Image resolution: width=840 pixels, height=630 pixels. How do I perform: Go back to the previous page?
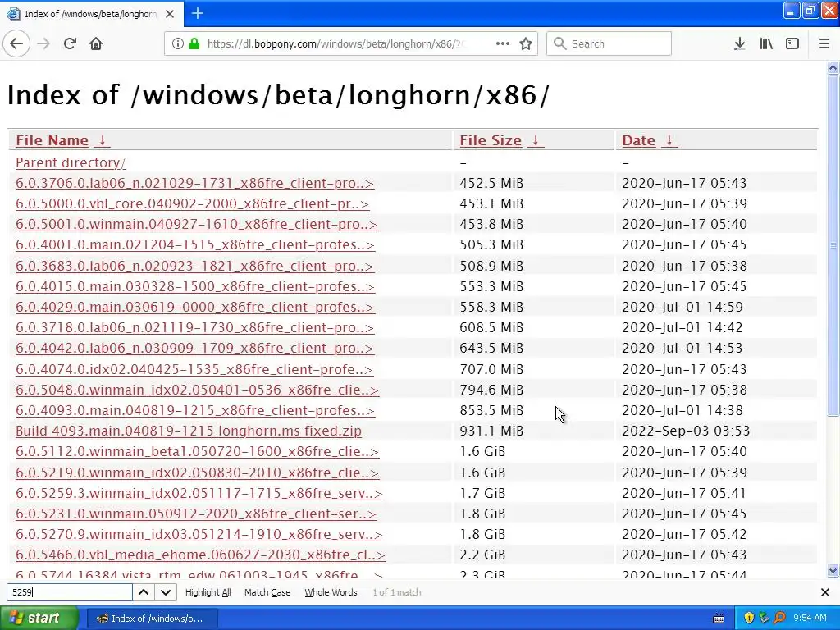pos(16,43)
